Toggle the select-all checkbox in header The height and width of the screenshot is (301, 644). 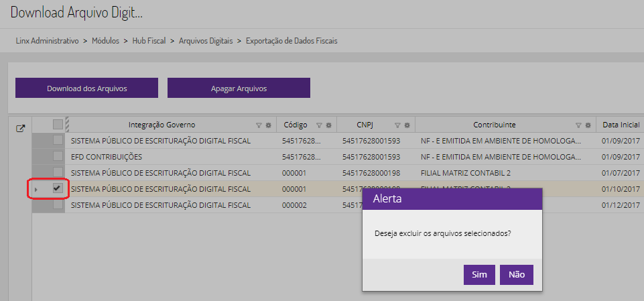click(x=58, y=124)
